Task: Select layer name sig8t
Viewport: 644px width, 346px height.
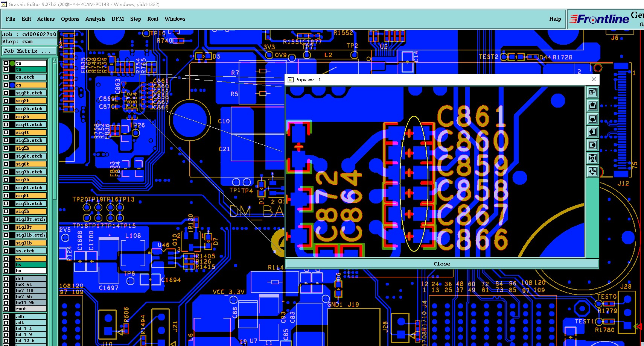Action: point(30,196)
